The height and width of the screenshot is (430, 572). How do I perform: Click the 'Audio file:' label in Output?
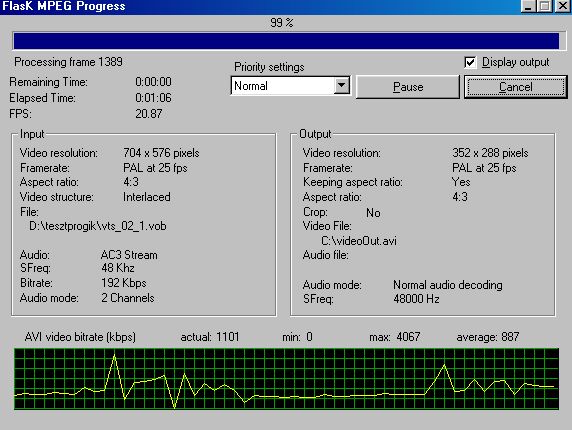pos(325,255)
